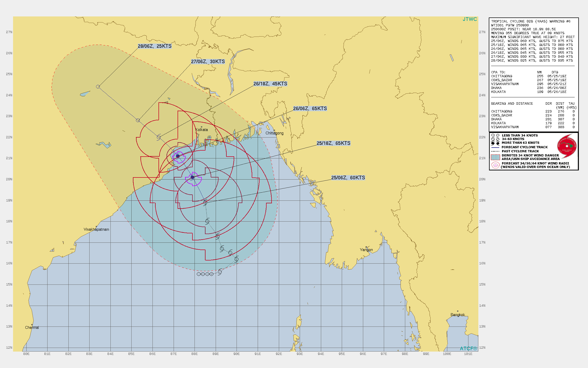Screen dimensions: 588x368
Task: Click the 25/18Z filled cyclone position marker
Action: point(192,177)
